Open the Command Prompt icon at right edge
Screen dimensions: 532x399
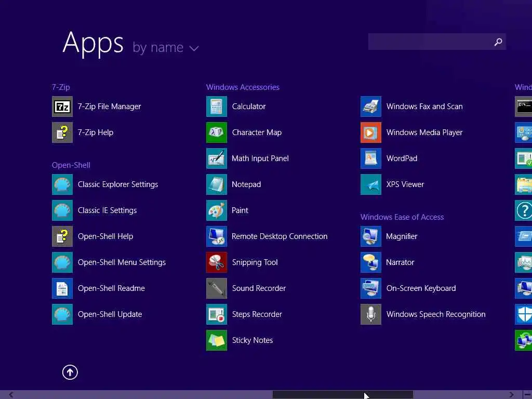(x=524, y=107)
